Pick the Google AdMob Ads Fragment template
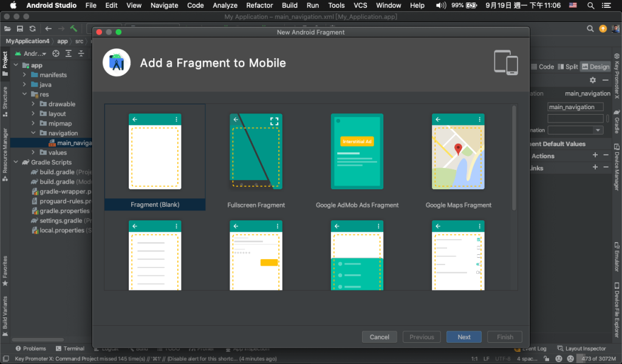 357,157
